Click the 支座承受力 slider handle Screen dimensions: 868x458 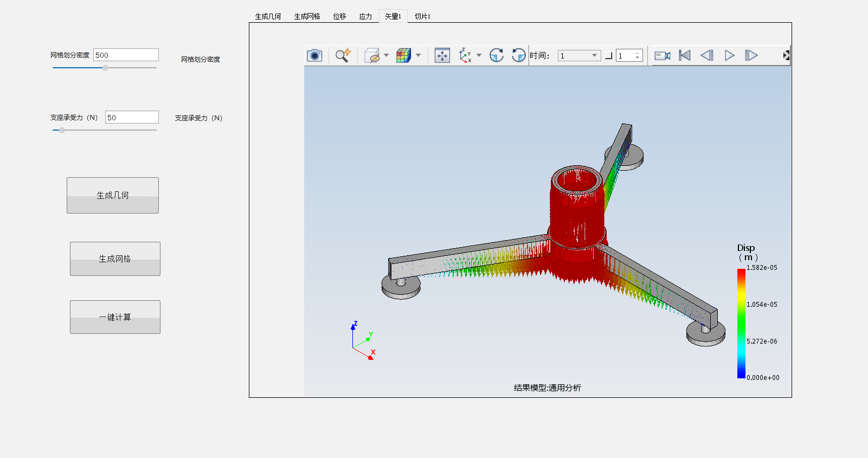(62, 130)
